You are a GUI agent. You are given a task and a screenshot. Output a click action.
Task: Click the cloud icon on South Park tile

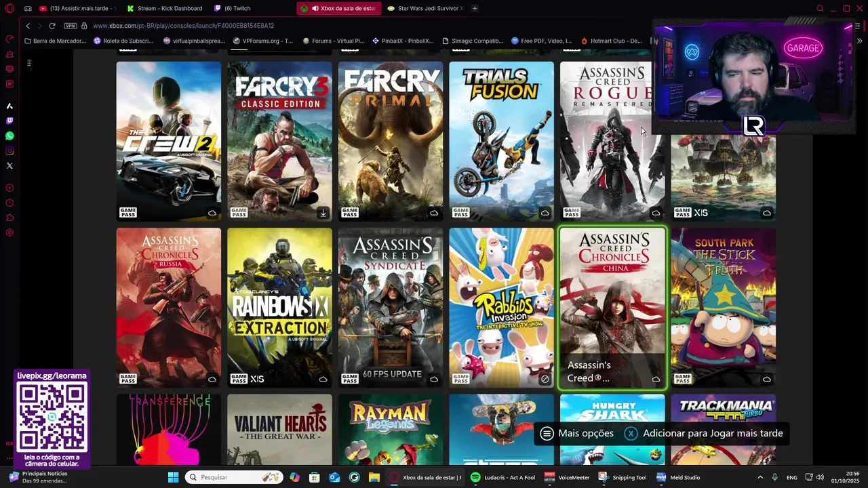(766, 379)
